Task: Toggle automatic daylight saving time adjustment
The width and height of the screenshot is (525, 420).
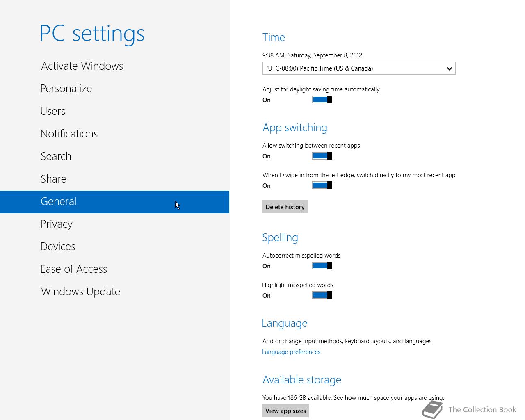Action: pos(322,100)
